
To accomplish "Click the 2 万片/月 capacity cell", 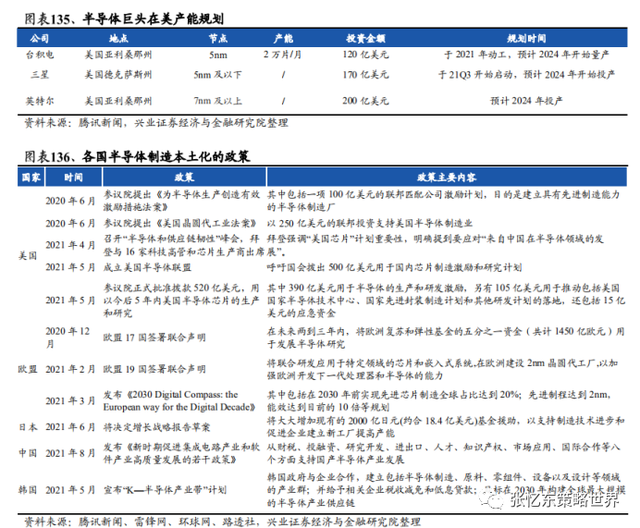I will coord(282,55).
